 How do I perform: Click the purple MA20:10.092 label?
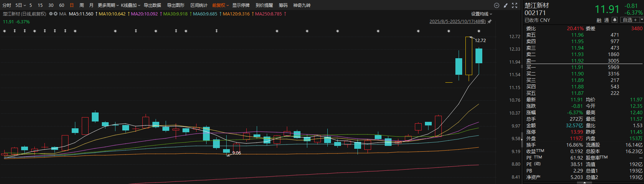tap(144, 14)
